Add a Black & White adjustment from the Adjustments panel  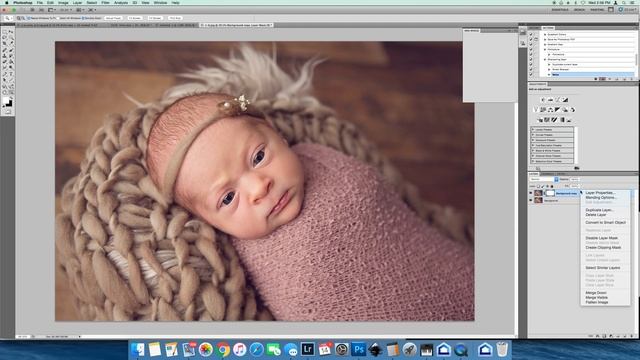tap(557, 110)
